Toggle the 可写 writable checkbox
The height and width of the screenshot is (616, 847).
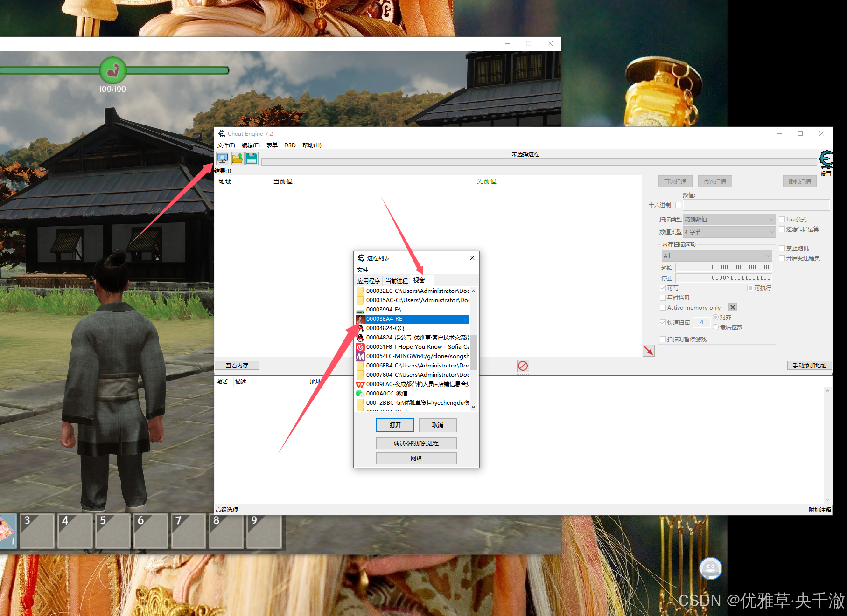click(663, 288)
